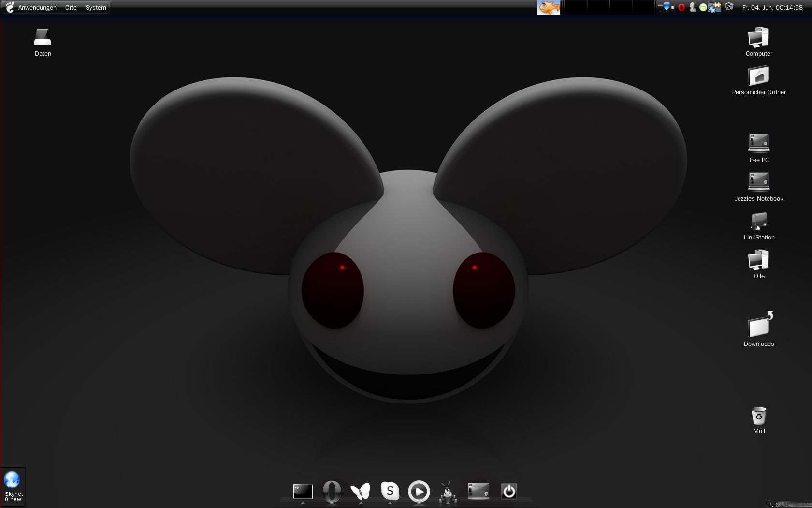Screen dimensions: 812x508
Task: Launch aMule from the dock
Action: click(448, 492)
